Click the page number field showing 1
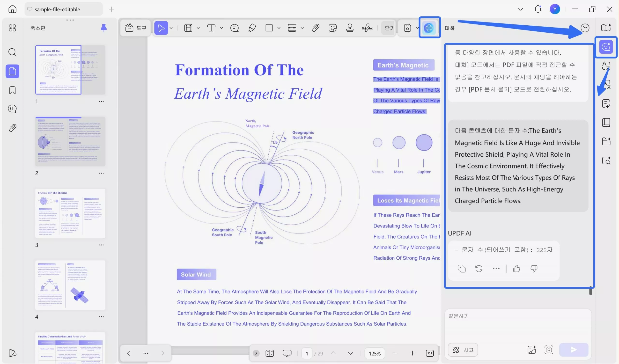Viewport: 619px width, 364px height. coord(307,353)
